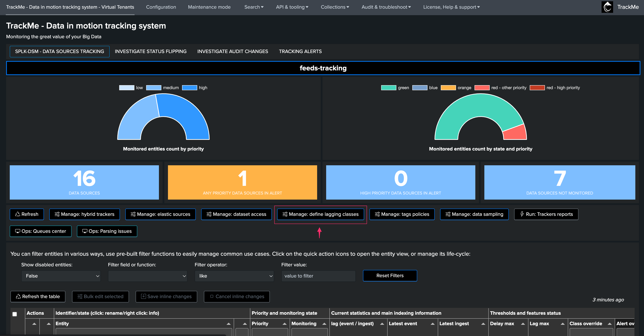Screen dimensions: 644x336
Task: Switch to Investigate Status Flipping tab
Action: click(150, 51)
